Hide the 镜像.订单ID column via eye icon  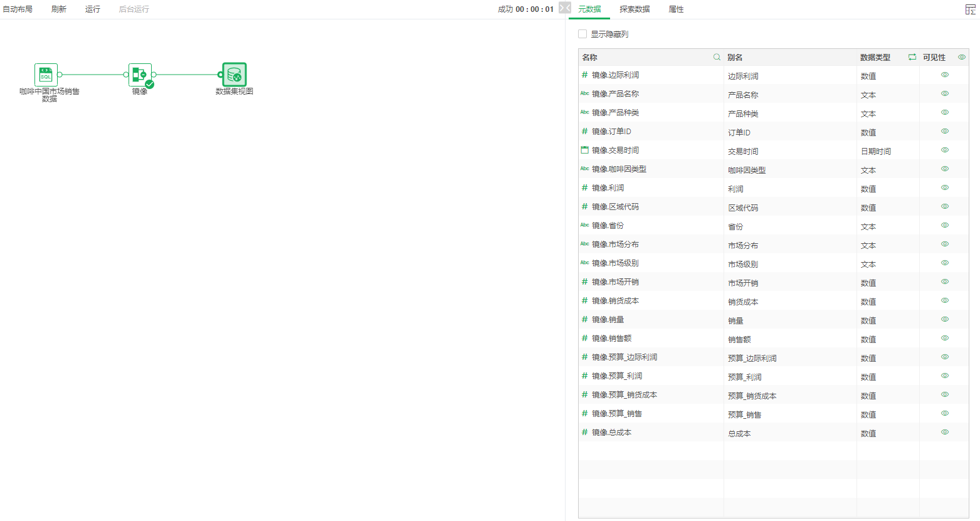pos(945,131)
